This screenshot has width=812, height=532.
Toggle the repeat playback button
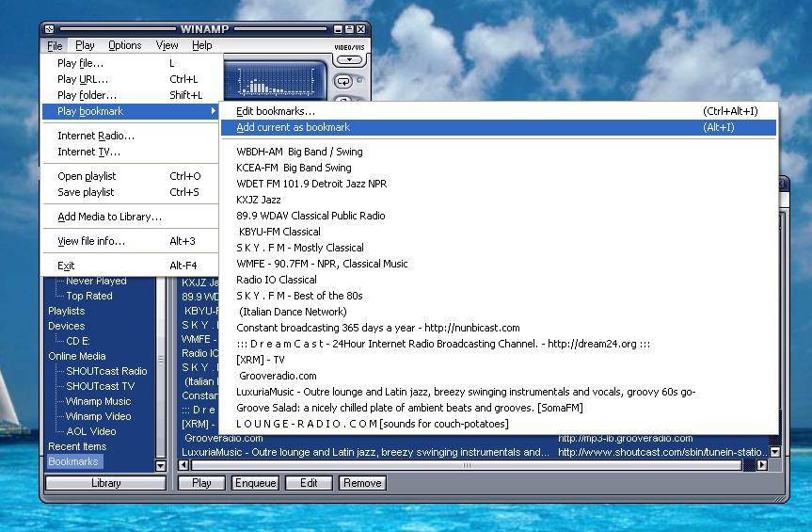point(343,81)
